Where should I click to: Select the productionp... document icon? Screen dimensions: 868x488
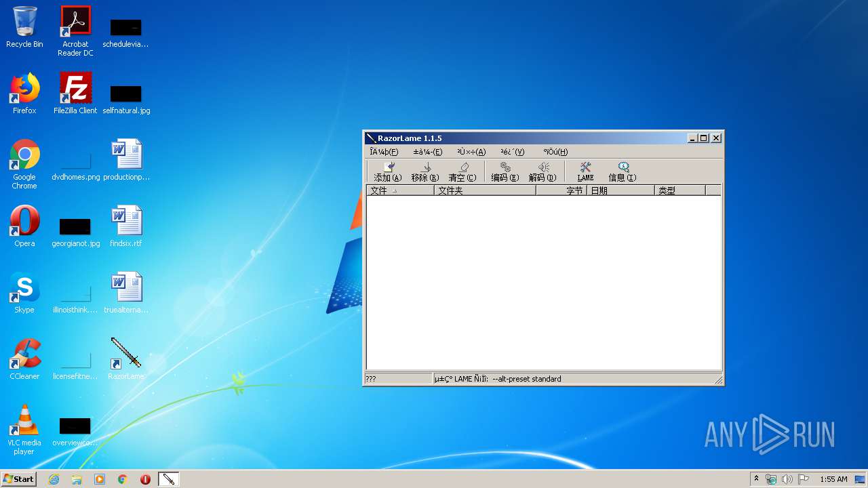point(126,160)
